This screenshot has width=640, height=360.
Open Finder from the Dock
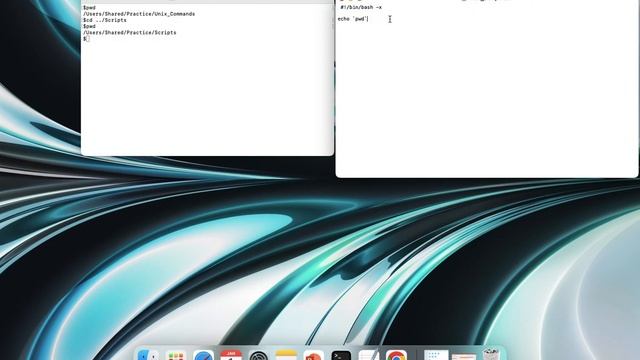click(148, 355)
